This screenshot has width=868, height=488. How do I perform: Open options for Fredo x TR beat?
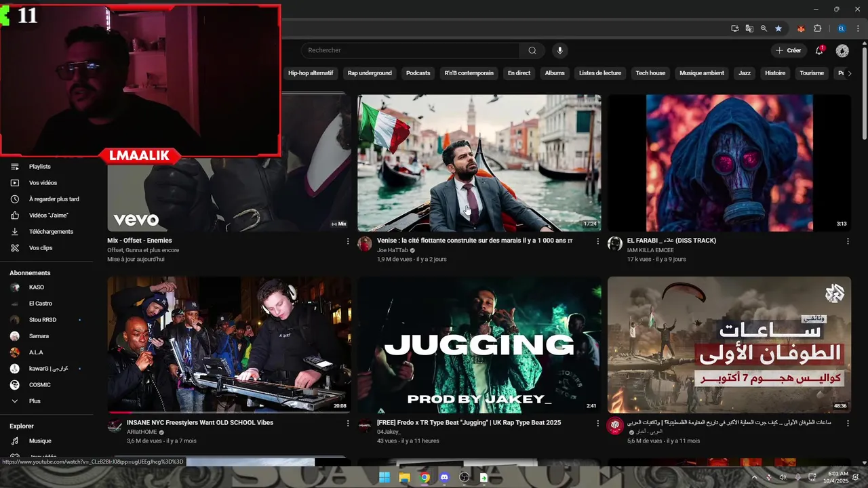click(597, 424)
